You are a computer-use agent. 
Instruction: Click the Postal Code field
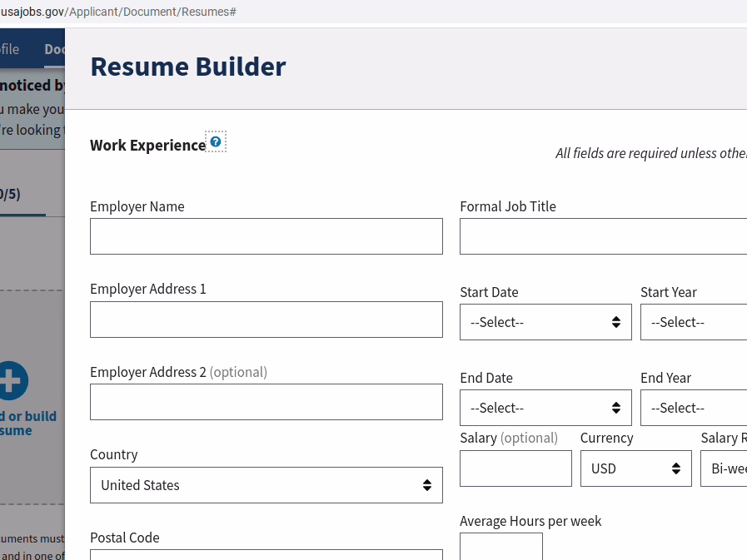[266, 554]
